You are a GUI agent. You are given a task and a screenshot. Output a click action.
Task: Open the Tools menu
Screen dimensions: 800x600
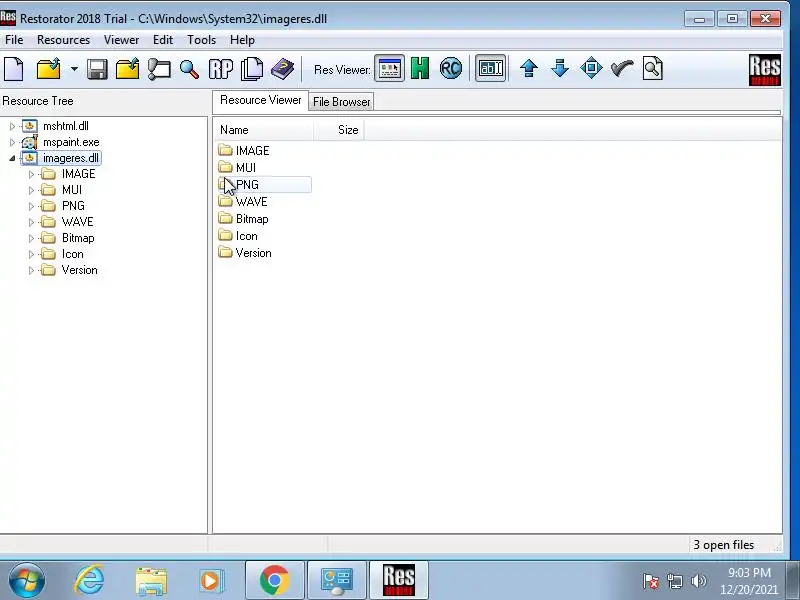tap(202, 40)
